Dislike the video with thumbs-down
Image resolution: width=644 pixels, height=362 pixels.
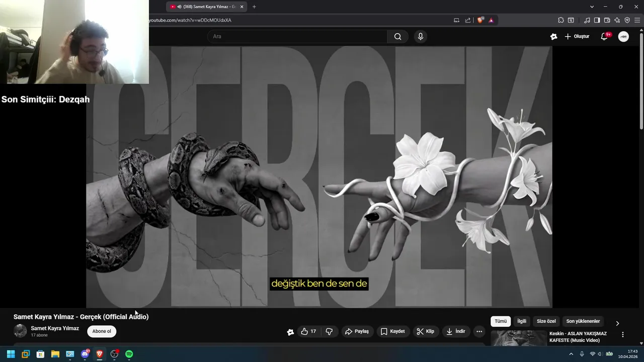329,331
